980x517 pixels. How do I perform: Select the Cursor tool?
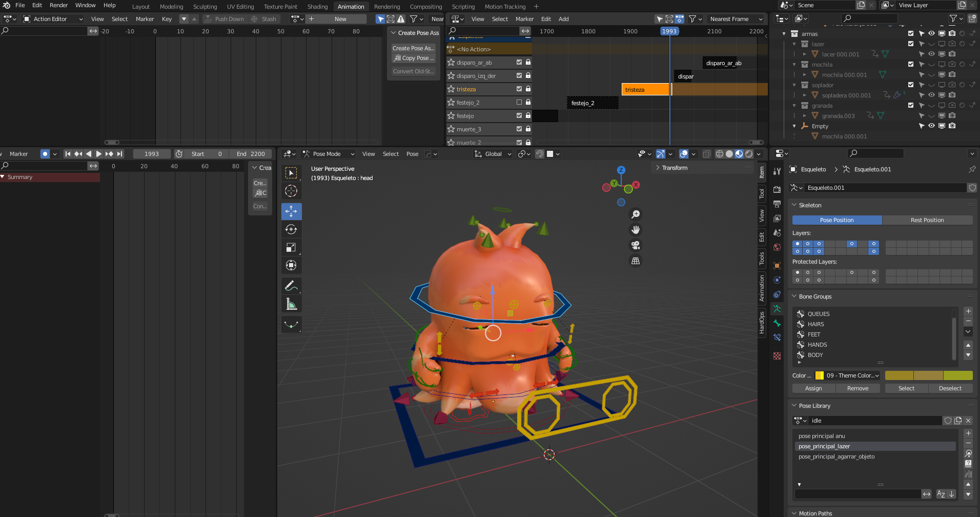click(291, 191)
